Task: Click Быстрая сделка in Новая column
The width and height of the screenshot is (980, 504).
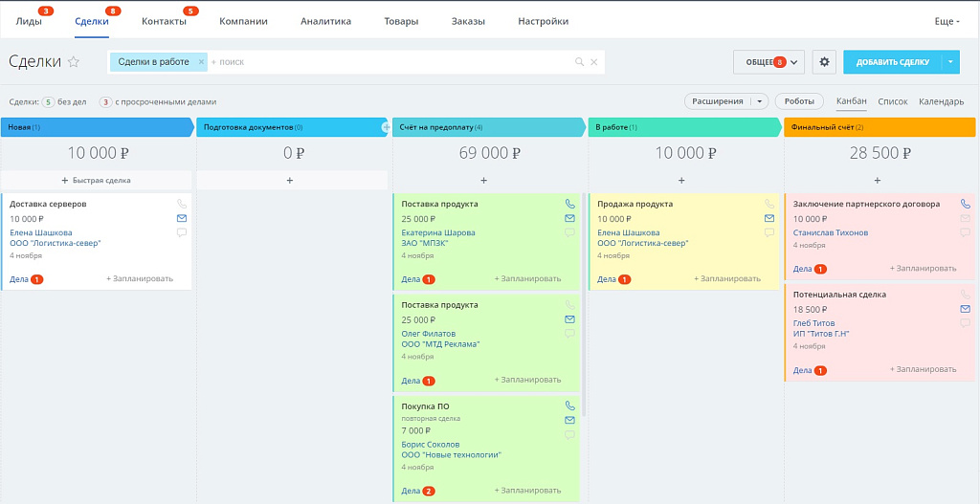Action: (96, 180)
